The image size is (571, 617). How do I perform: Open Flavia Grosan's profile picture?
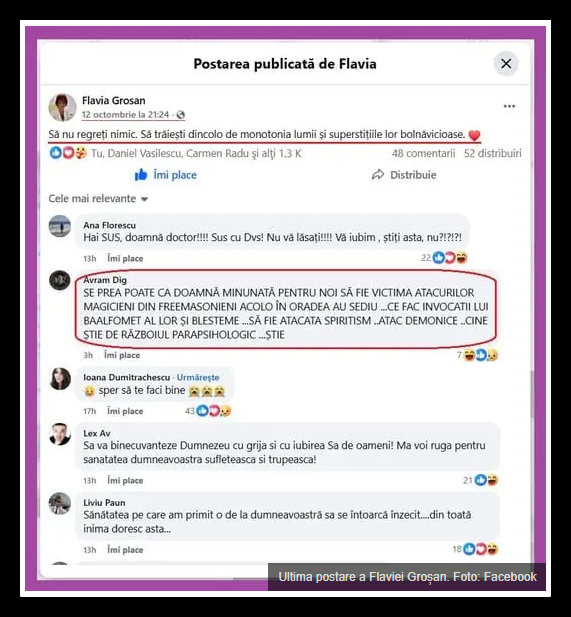pos(62,107)
